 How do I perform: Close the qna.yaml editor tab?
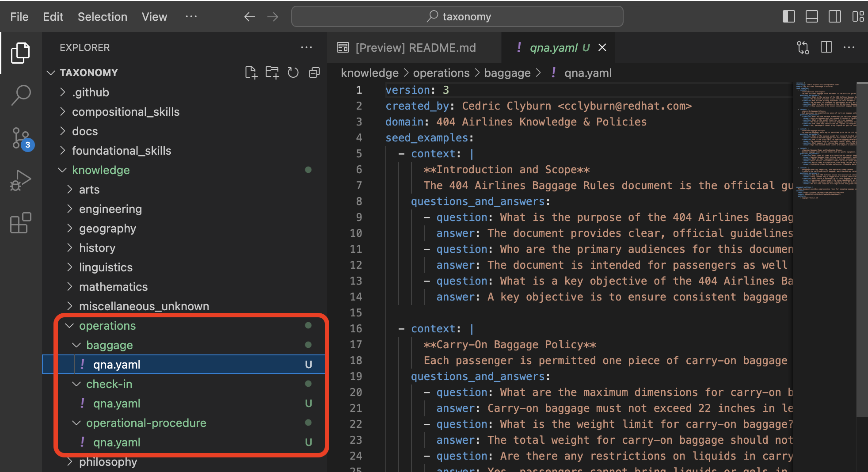point(602,47)
